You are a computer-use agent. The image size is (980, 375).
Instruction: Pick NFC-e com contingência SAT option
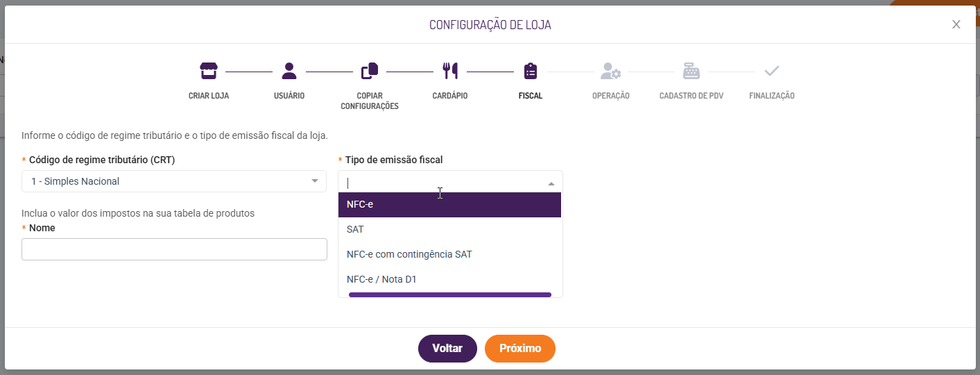449,254
